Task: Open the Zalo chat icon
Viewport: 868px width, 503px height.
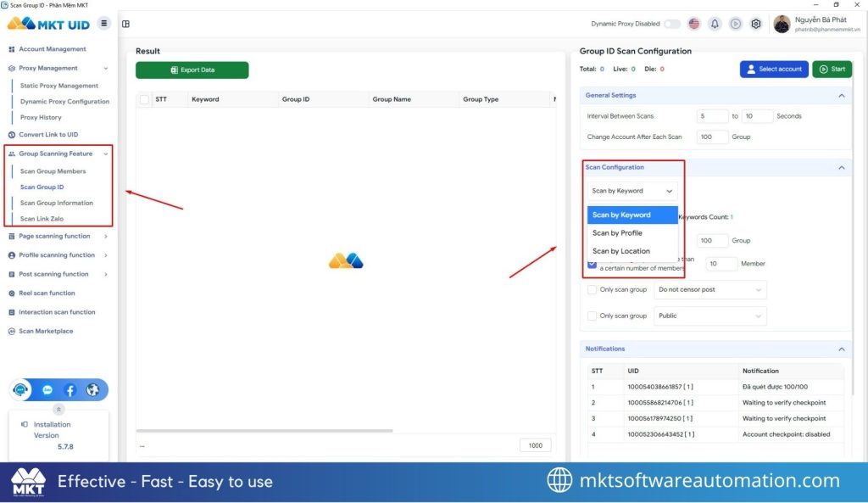Action: click(x=47, y=390)
